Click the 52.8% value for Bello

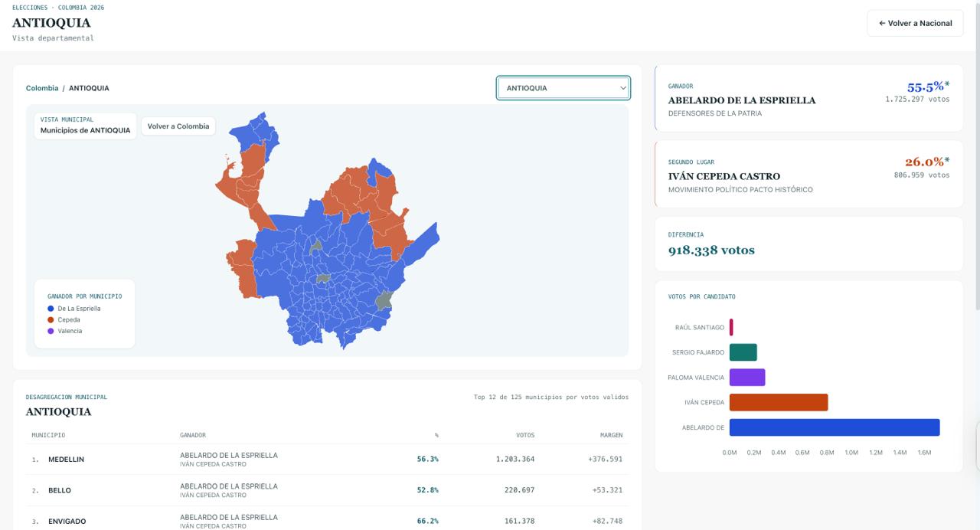pyautogui.click(x=428, y=490)
